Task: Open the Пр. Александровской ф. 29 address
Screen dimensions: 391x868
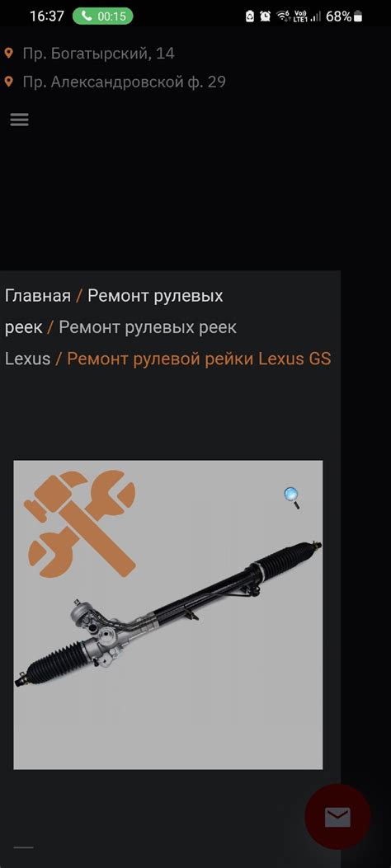Action: 124,82
